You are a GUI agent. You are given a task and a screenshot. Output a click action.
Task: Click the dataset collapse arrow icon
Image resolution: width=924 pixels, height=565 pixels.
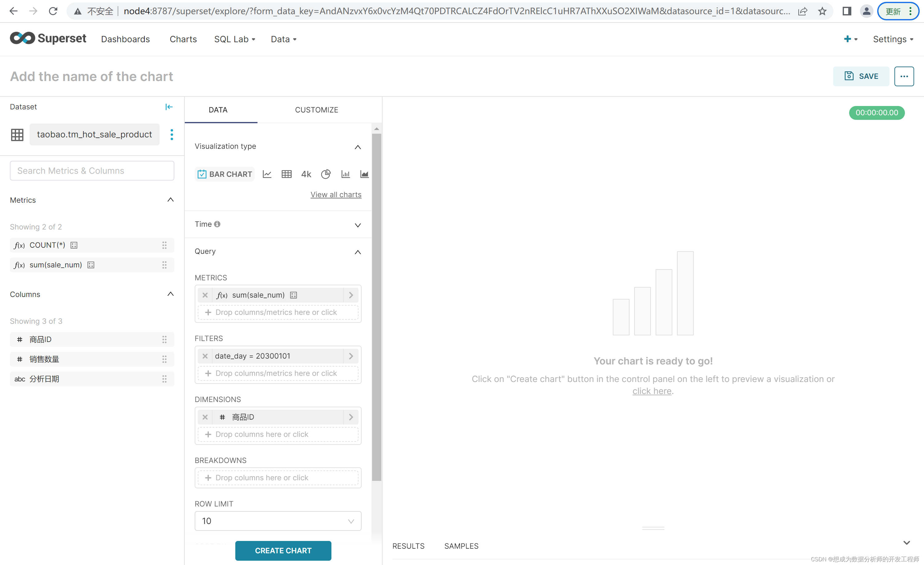pos(169,107)
